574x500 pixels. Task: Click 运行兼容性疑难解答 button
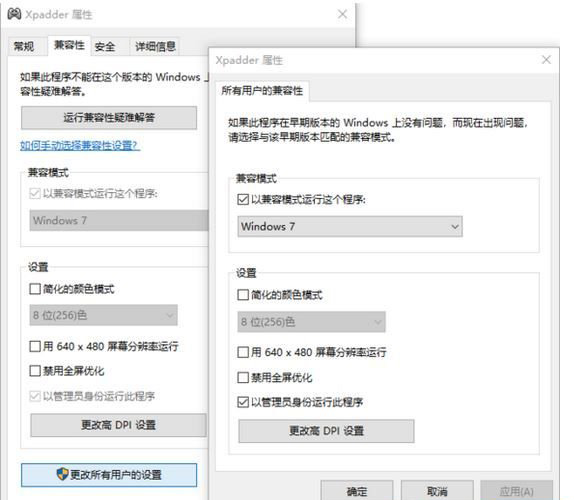[x=109, y=117]
